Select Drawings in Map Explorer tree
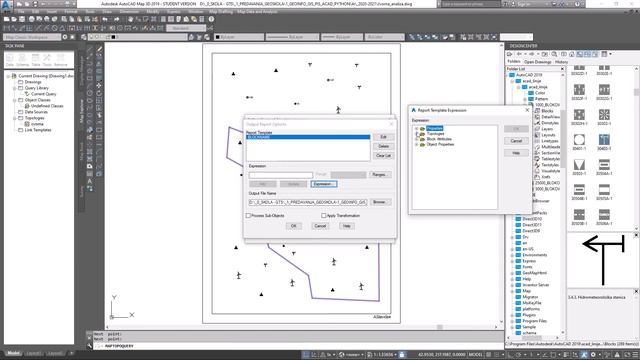The width and height of the screenshot is (640, 360). [x=33, y=82]
